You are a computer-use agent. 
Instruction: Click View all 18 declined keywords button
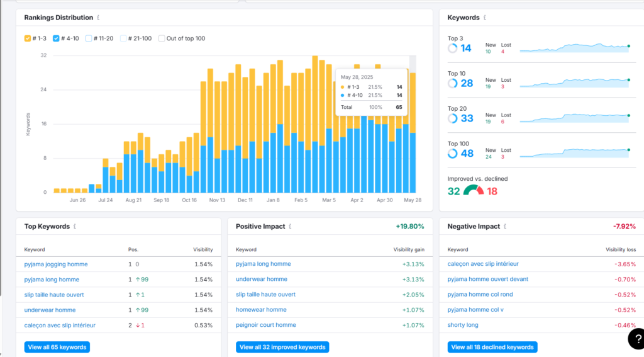[x=492, y=347]
